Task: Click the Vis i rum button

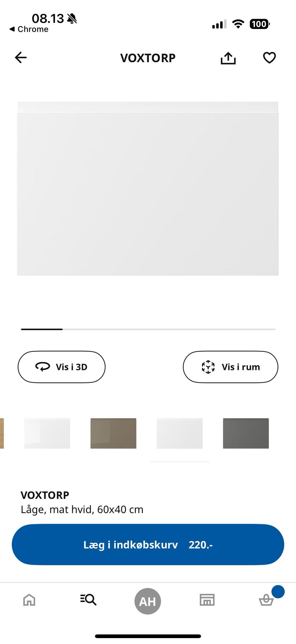Action: [x=231, y=367]
